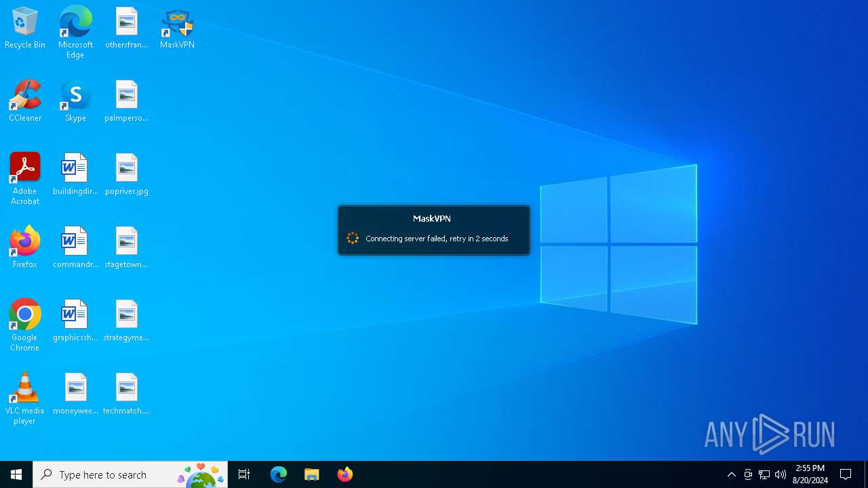
Task: Open File Explorer from the taskbar
Action: pyautogui.click(x=312, y=474)
